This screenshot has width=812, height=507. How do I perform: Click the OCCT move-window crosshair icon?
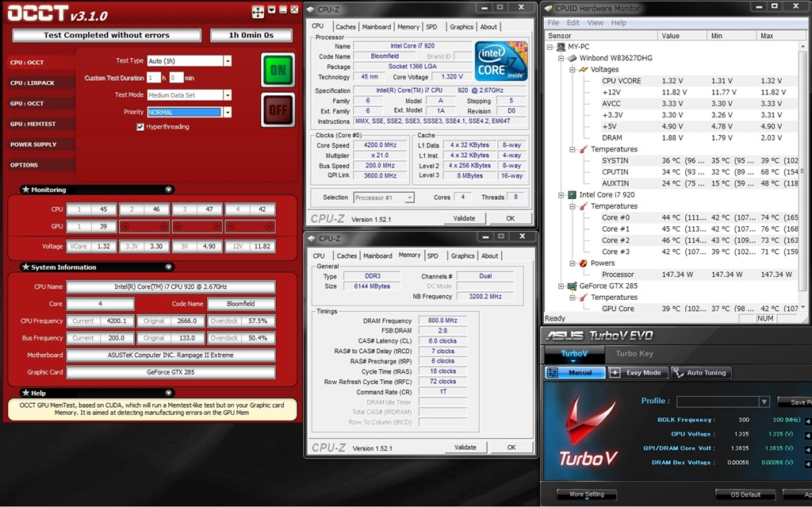[x=259, y=12]
